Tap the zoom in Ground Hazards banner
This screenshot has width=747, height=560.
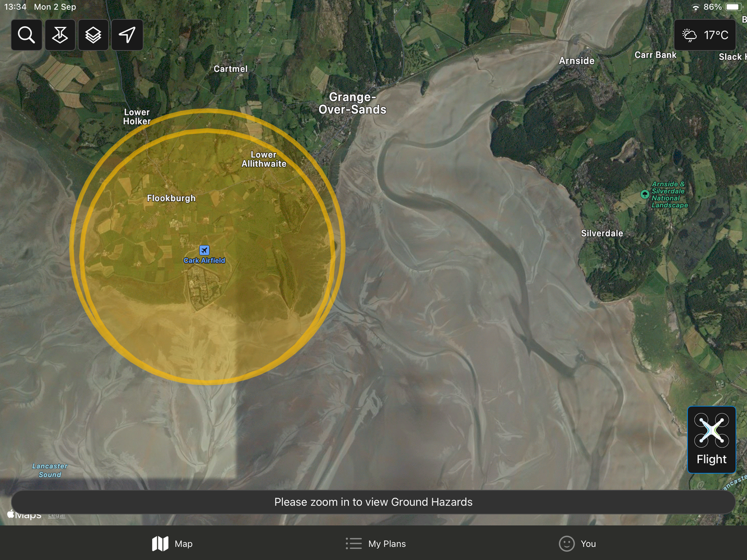pyautogui.click(x=373, y=502)
